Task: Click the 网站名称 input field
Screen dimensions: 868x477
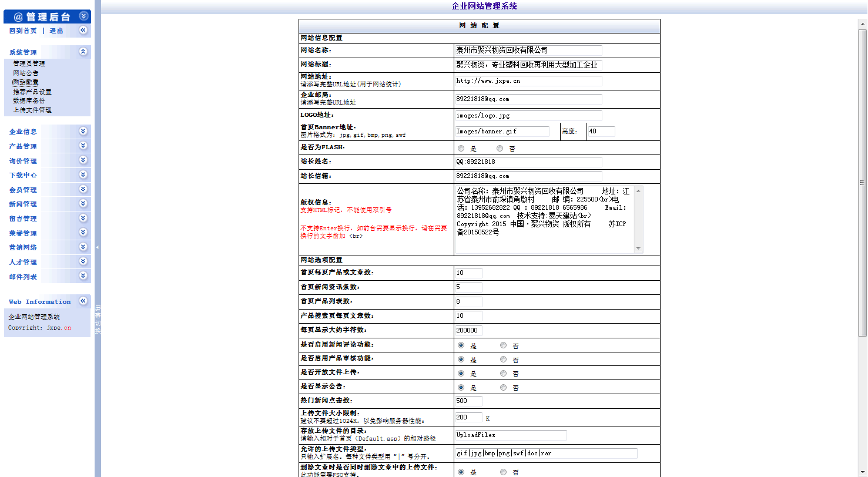Action: [x=528, y=51]
